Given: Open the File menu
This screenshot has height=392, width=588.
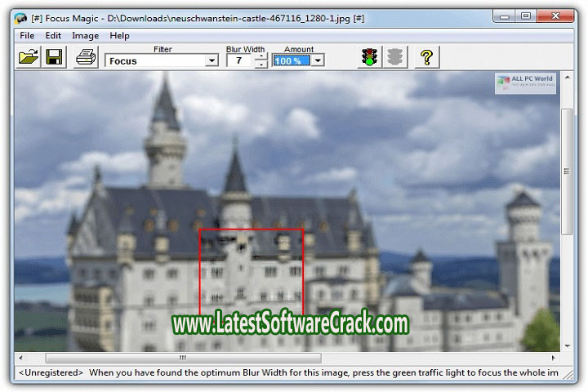Looking at the screenshot, I should 27,36.
